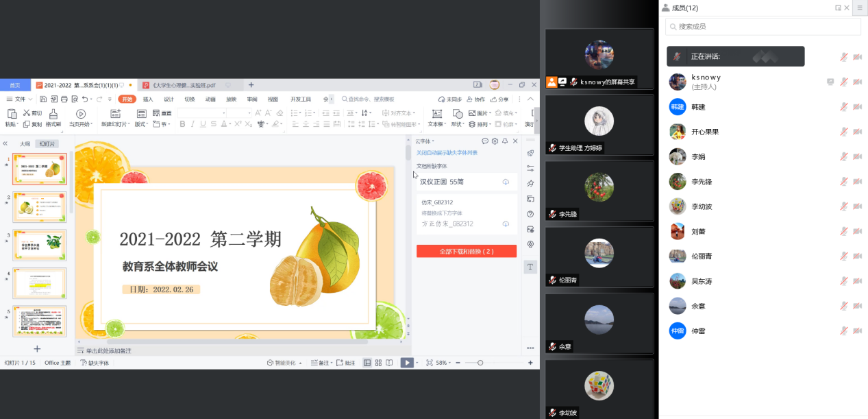Click the Text Box (文本框) icon
Viewport: 868px width, 419px height.
tap(436, 113)
